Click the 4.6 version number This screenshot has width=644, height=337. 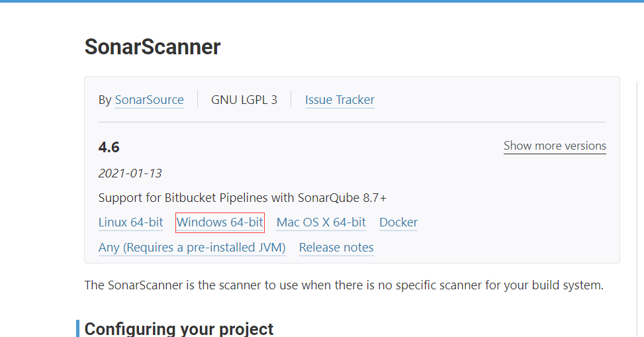[109, 147]
